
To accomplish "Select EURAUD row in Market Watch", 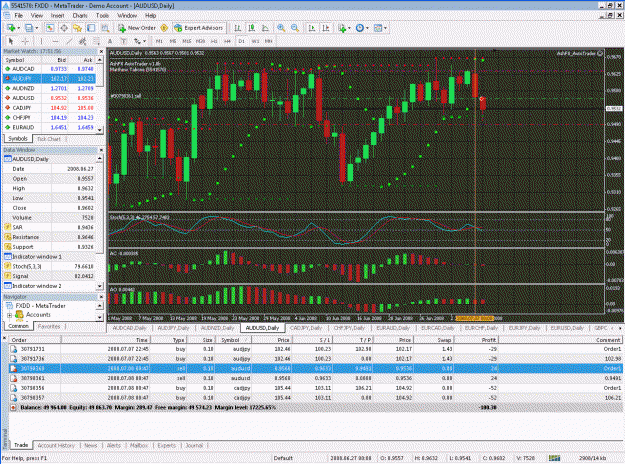I will click(x=49, y=128).
